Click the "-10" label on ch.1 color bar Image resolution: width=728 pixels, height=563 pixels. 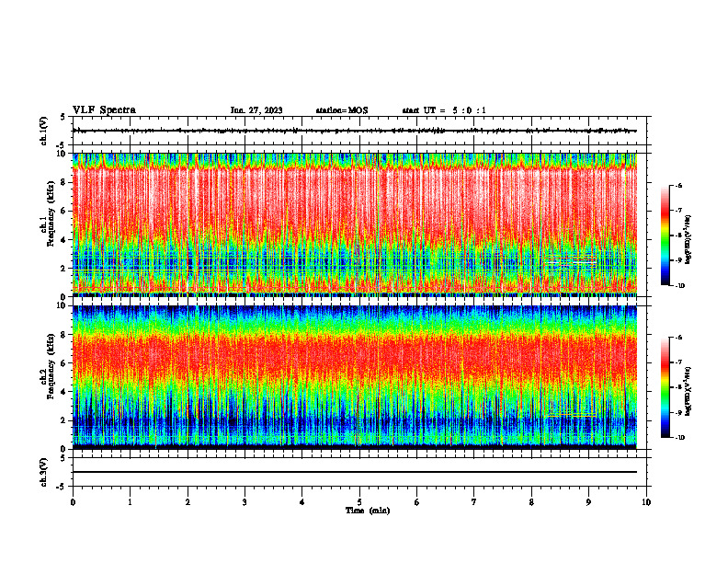pos(679,285)
